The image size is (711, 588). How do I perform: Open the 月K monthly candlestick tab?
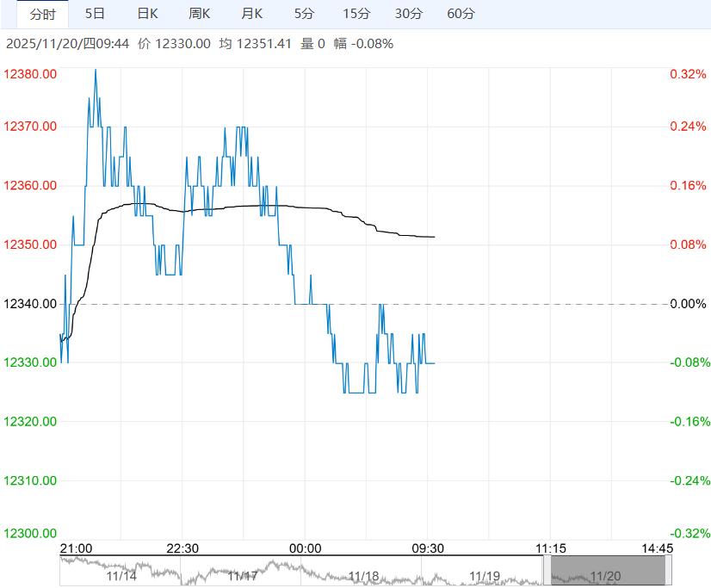click(252, 14)
